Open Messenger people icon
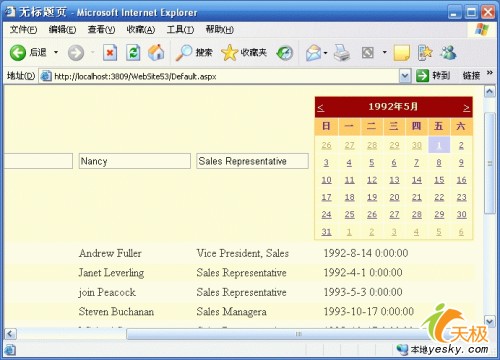 448,53
